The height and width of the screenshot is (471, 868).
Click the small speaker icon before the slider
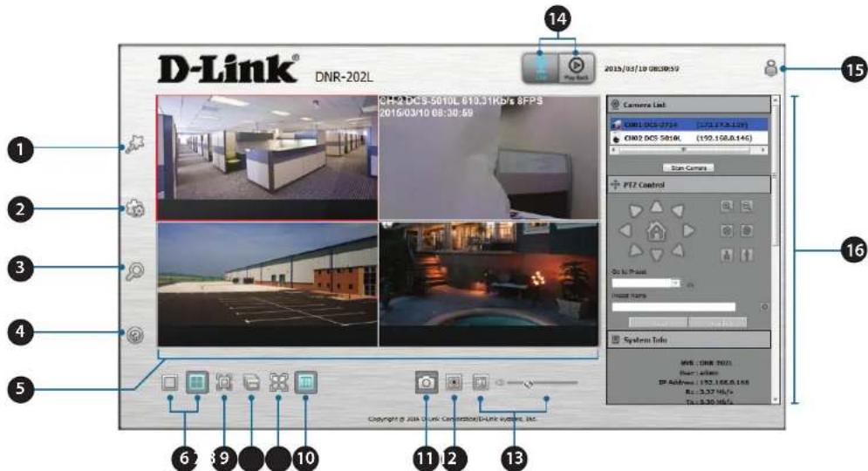pyautogui.click(x=500, y=382)
